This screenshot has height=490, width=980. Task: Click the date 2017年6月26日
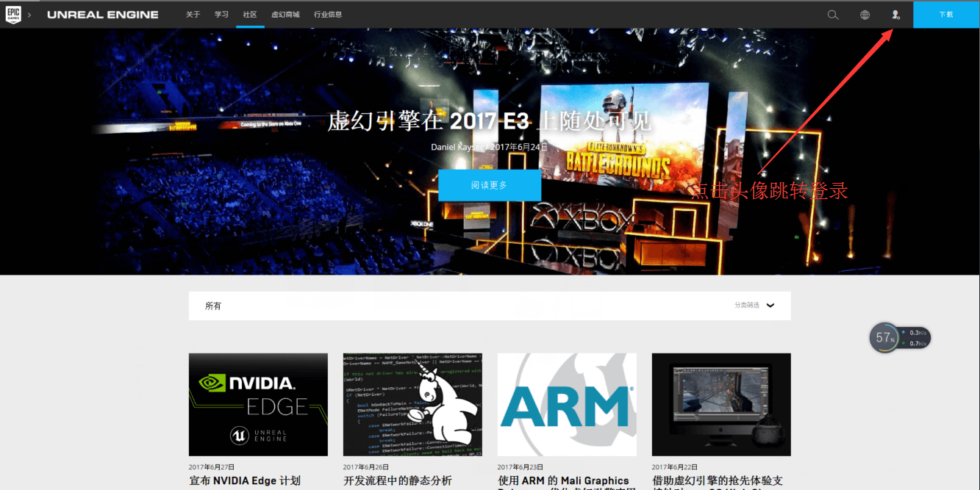[366, 466]
